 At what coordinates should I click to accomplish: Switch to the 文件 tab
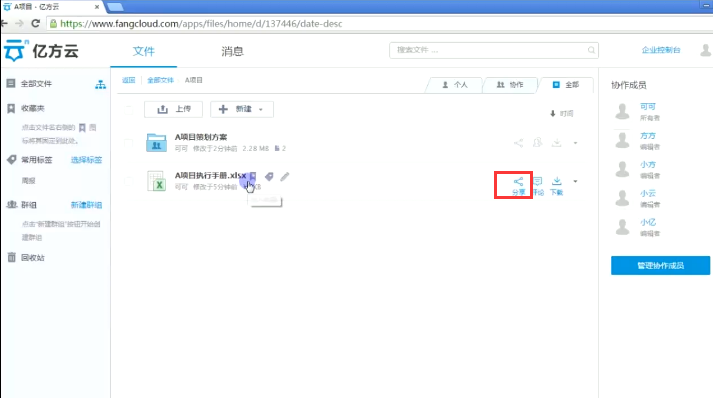tap(144, 51)
